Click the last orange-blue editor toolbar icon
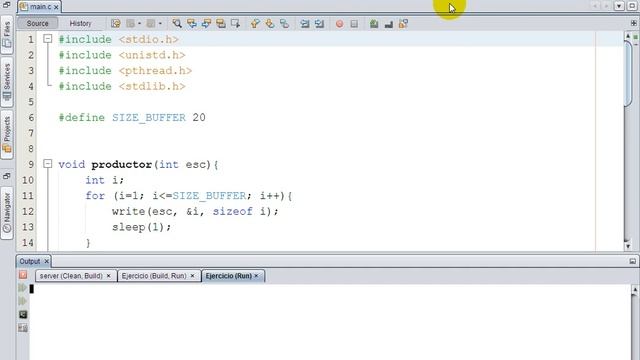Image resolution: width=640 pixels, height=360 pixels. coord(403,24)
